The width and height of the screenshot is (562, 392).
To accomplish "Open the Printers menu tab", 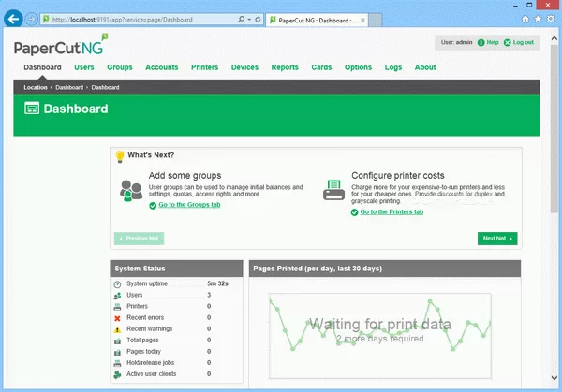I will coord(204,67).
